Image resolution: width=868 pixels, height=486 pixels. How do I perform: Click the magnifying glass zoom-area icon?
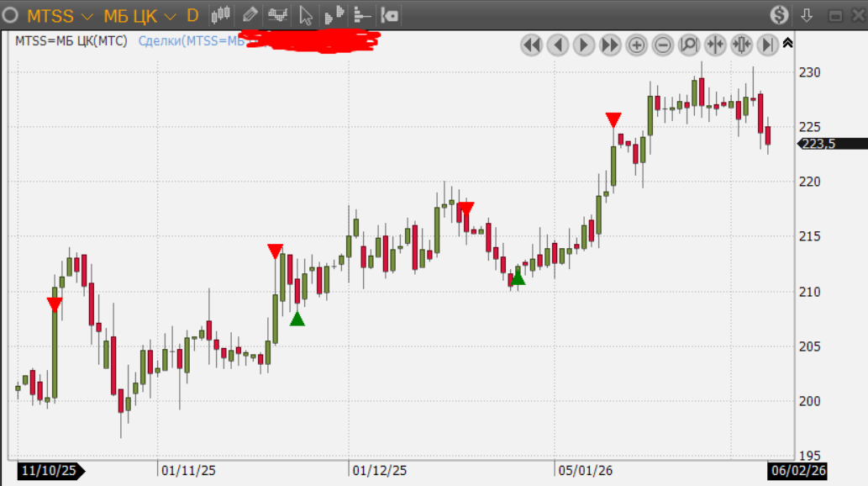(689, 45)
